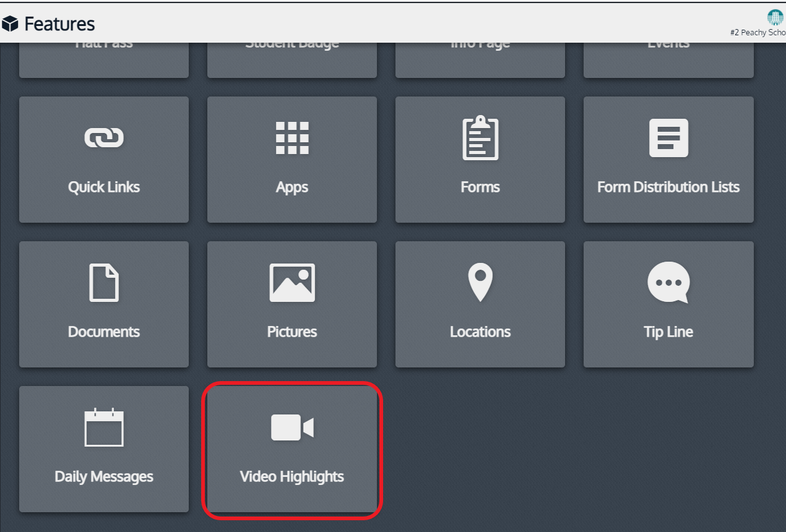The image size is (786, 532).
Task: Click the Form Distribution Lists icon
Action: pyautogui.click(x=668, y=137)
